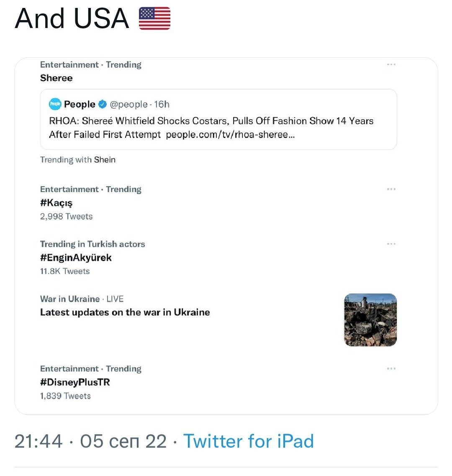Click the verified badge next to People
This screenshot has width=452, height=476.
[x=103, y=104]
